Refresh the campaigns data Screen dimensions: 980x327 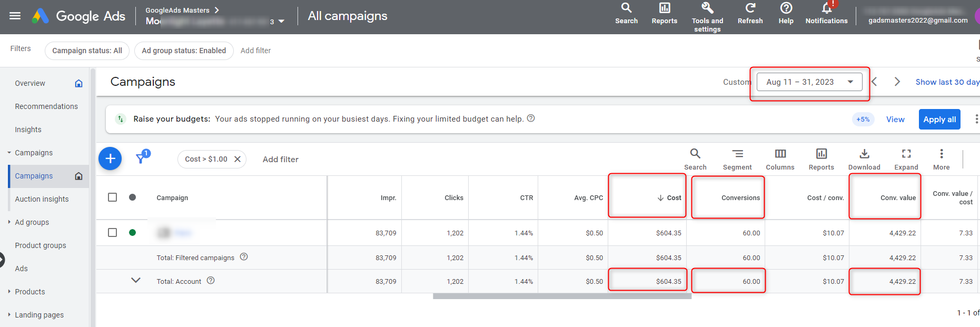[750, 14]
